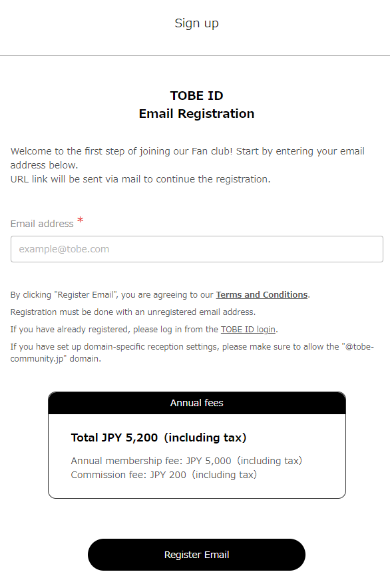This screenshot has height=588, width=390.
Task: Follow the TOBE ID login link
Action: coord(248,329)
